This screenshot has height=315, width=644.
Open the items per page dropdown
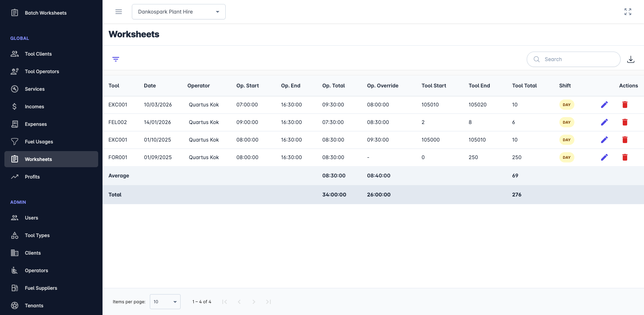165,302
